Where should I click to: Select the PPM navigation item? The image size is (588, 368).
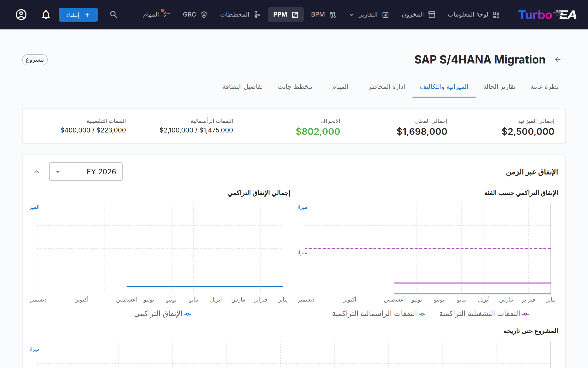[x=286, y=14]
